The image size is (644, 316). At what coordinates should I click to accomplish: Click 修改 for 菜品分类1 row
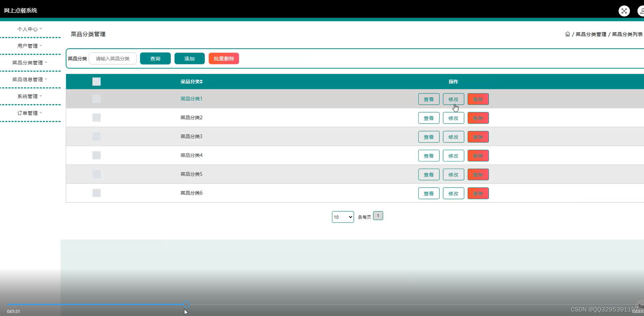click(x=453, y=99)
